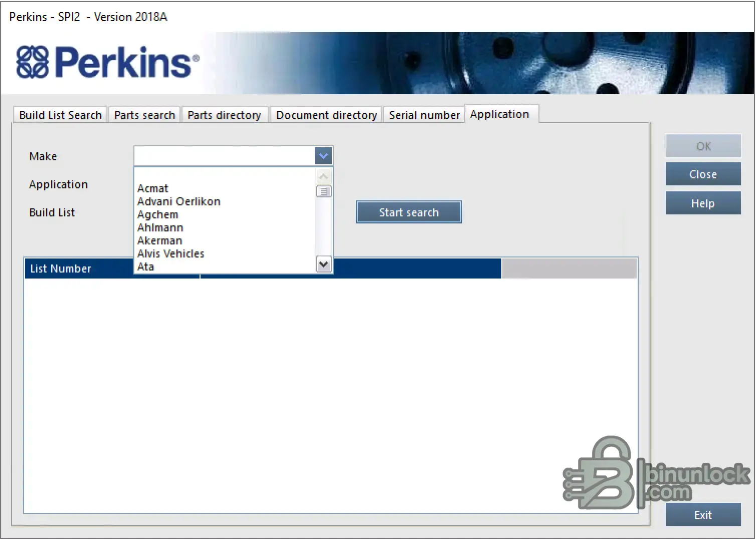Click the OK button
The width and height of the screenshot is (756, 539).
point(703,146)
